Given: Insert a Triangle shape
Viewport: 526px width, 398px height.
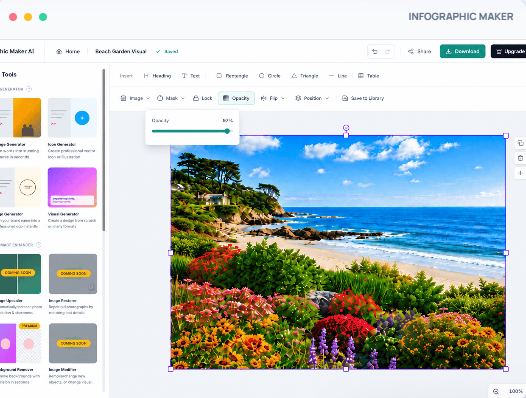Looking at the screenshot, I should pyautogui.click(x=305, y=76).
